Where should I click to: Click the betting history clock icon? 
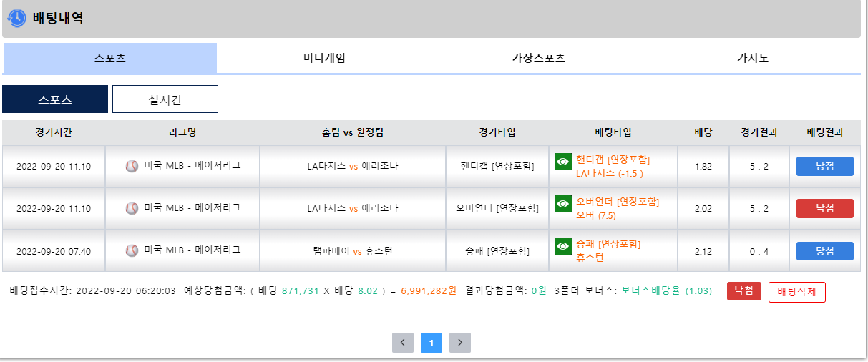16,18
